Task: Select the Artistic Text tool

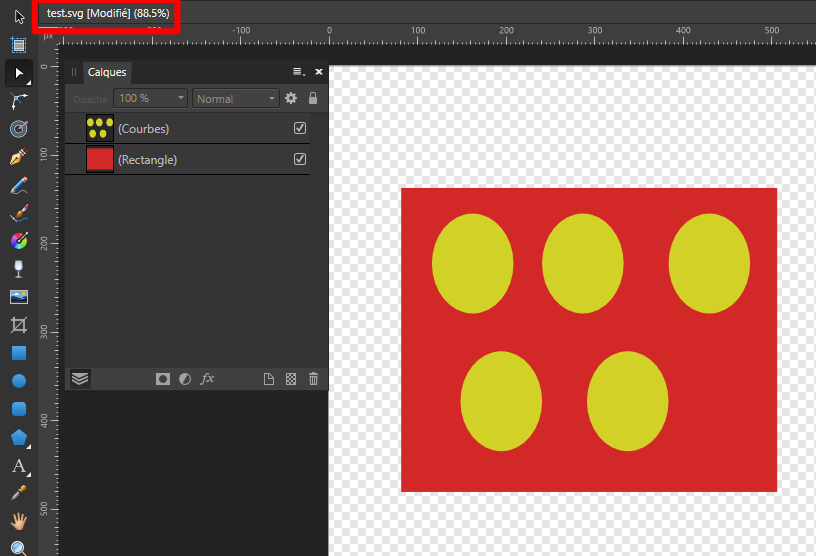Action: tap(19, 466)
